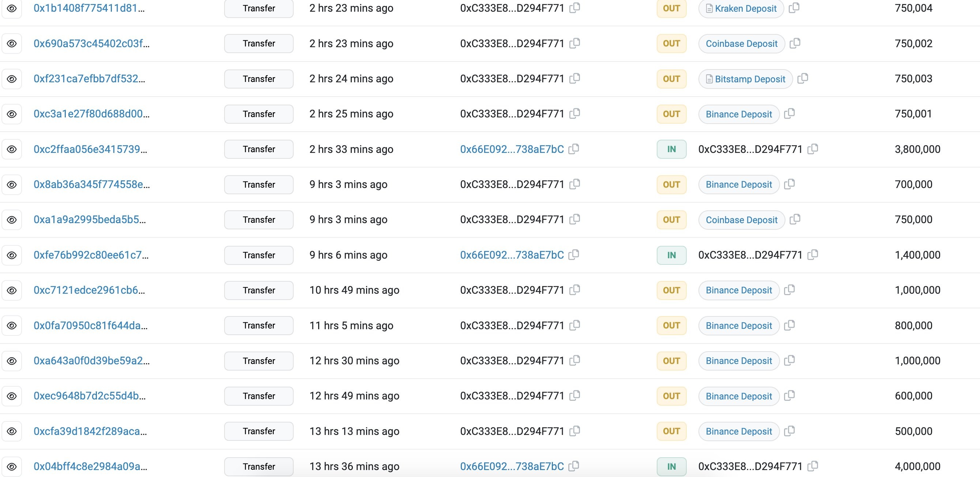This screenshot has width=980, height=477.
Task: Click Transfer method badge for 0xc7121edce2961cb6
Action: click(259, 290)
